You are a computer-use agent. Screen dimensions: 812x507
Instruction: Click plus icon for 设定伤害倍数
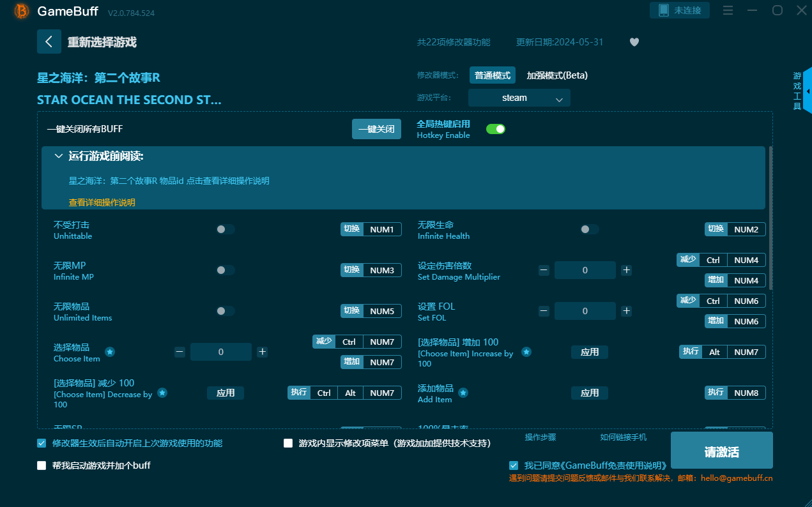(627, 270)
